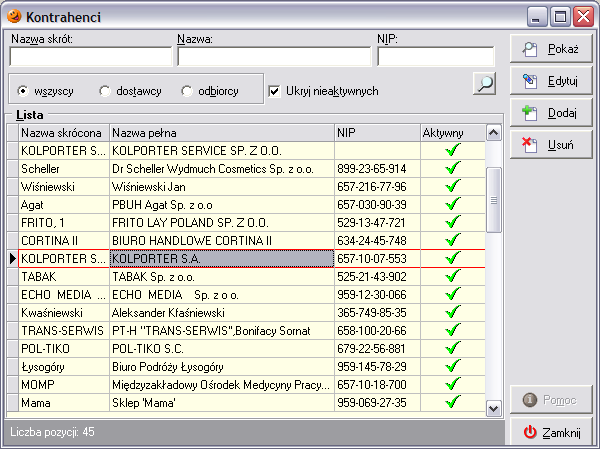Click the Dodaj button
This screenshot has width=600, height=449.
[x=551, y=113]
